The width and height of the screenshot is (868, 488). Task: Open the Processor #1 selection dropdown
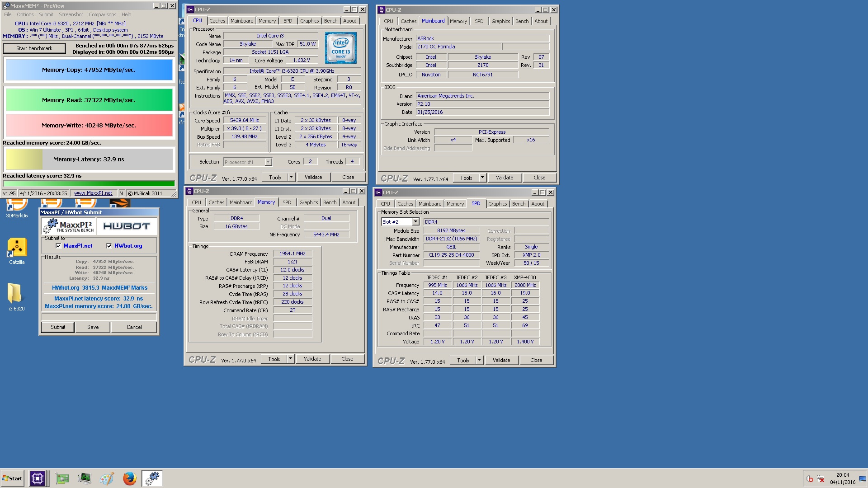tap(248, 162)
